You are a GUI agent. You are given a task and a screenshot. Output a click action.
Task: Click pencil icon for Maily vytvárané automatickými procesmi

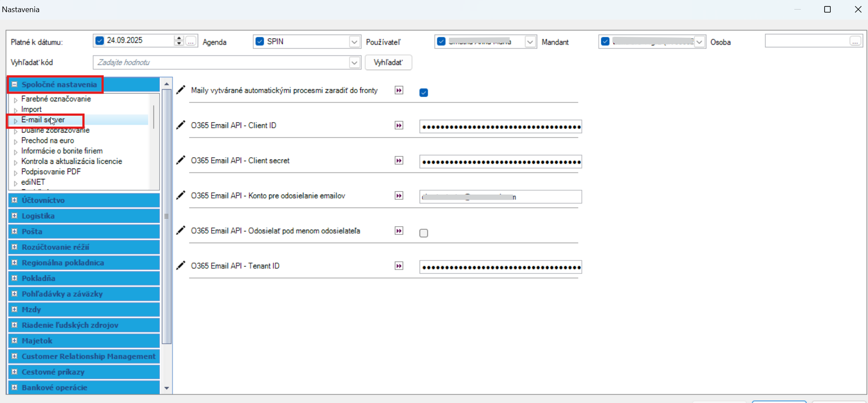[x=181, y=90]
